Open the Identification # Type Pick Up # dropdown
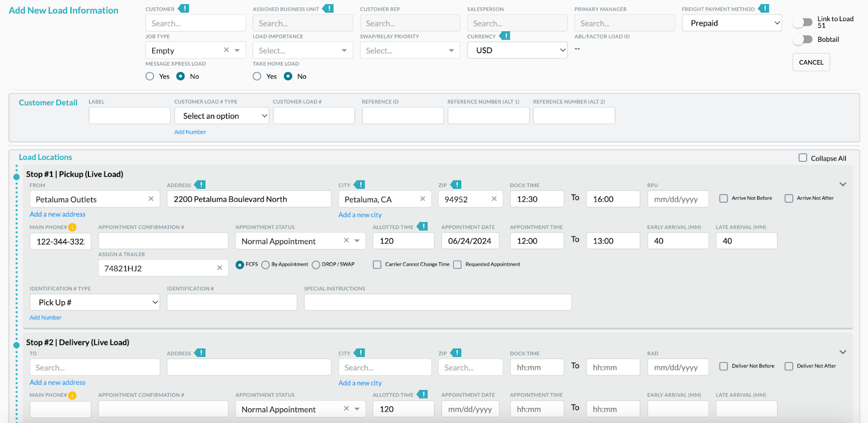 (95, 303)
